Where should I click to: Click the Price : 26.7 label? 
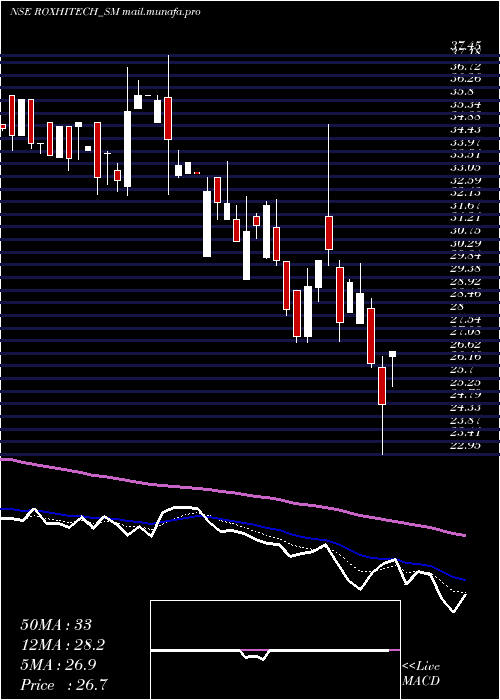pos(64,684)
